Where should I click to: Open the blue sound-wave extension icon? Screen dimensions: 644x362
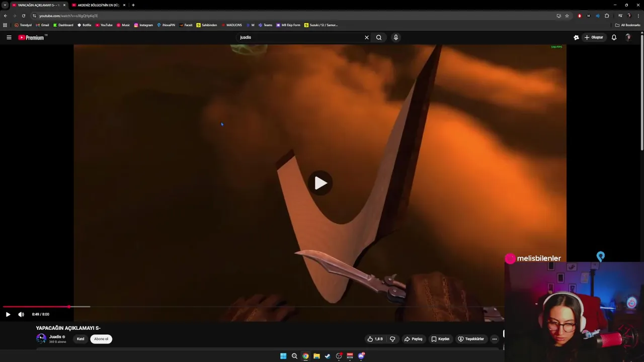tap(598, 16)
